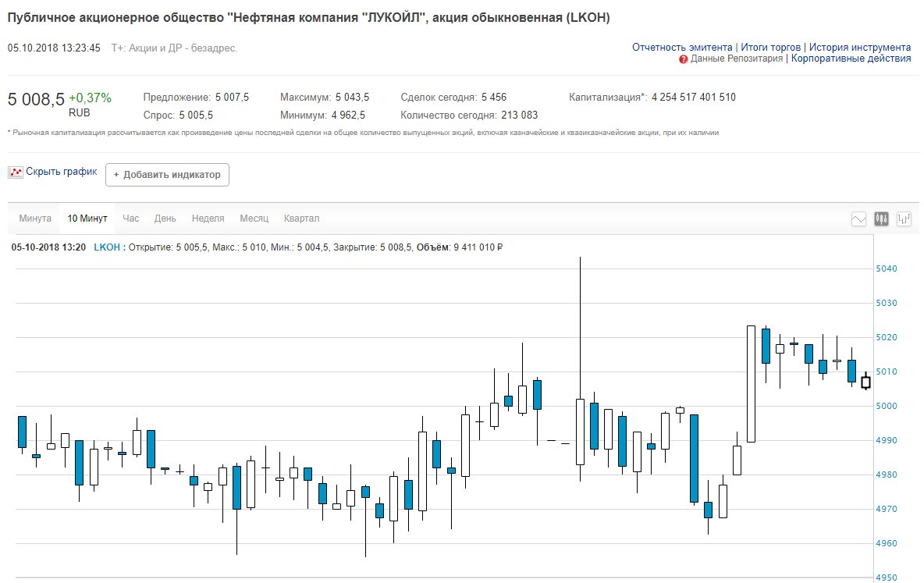Viewport: 924px width, 583px height.
Task: Click the 5000 price axis label
Action: coord(887,406)
